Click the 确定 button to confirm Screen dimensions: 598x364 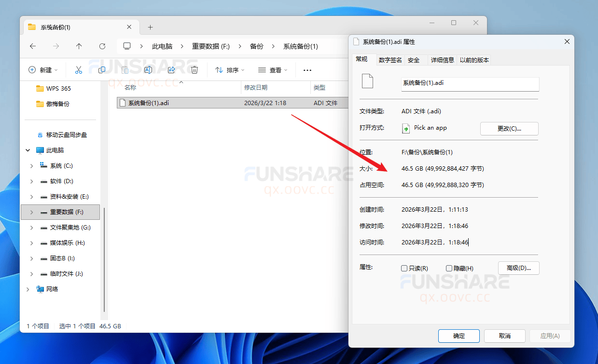(x=459, y=336)
